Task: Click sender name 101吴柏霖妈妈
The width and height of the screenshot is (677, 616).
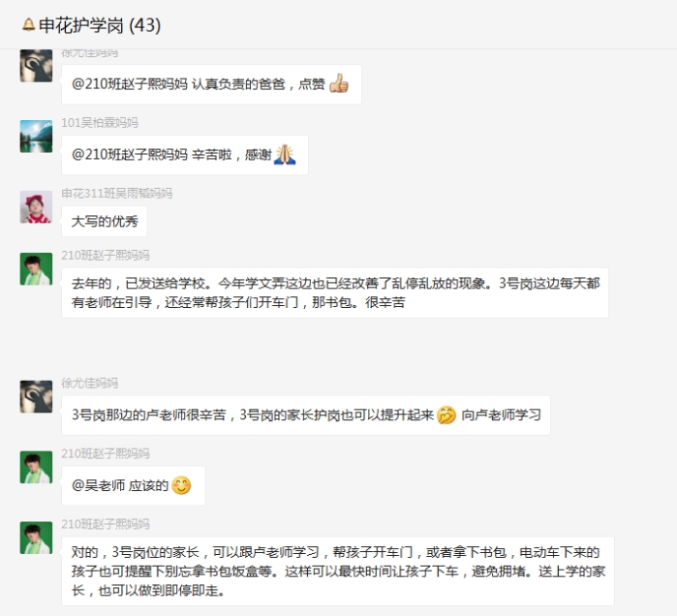Action: coord(100,123)
